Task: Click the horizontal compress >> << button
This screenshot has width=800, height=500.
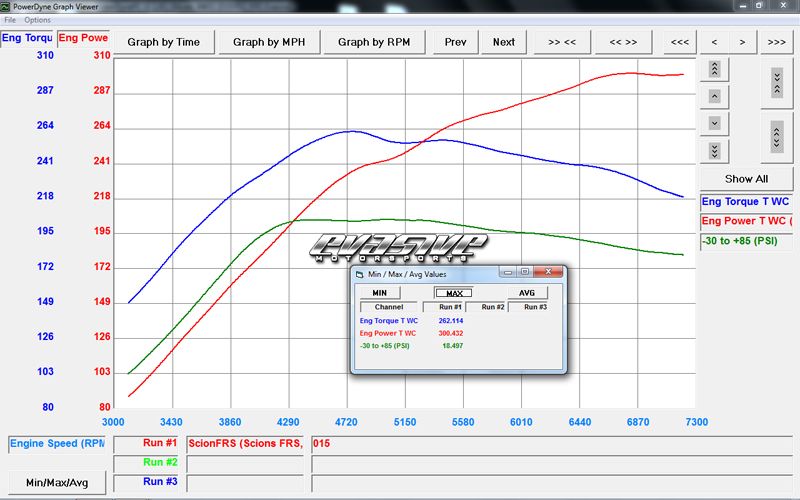Action: click(x=562, y=42)
